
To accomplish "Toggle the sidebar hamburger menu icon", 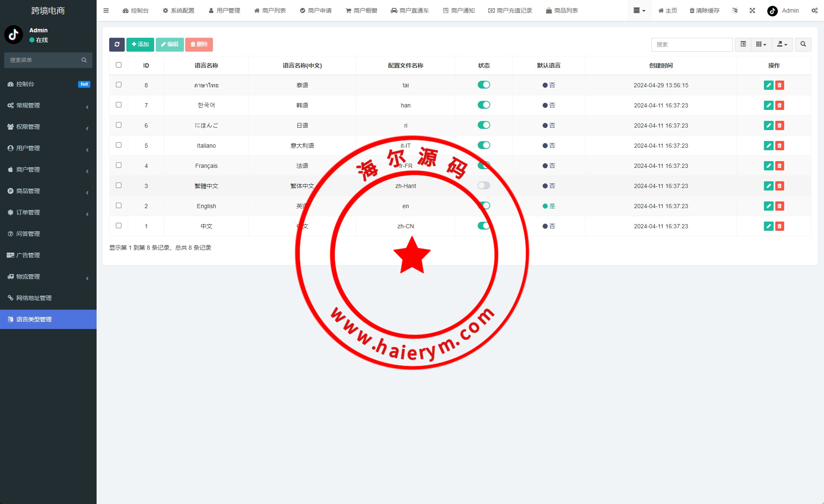I will click(x=106, y=10).
